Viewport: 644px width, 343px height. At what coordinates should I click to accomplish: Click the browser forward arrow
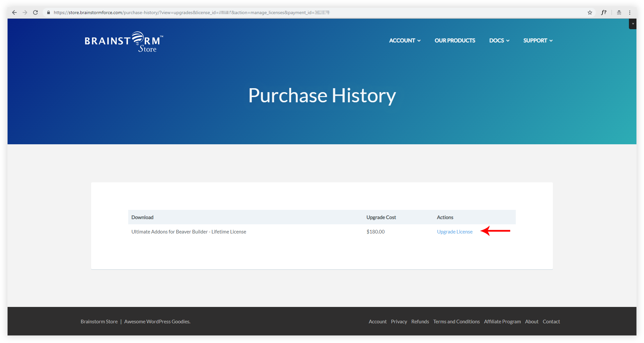click(25, 12)
